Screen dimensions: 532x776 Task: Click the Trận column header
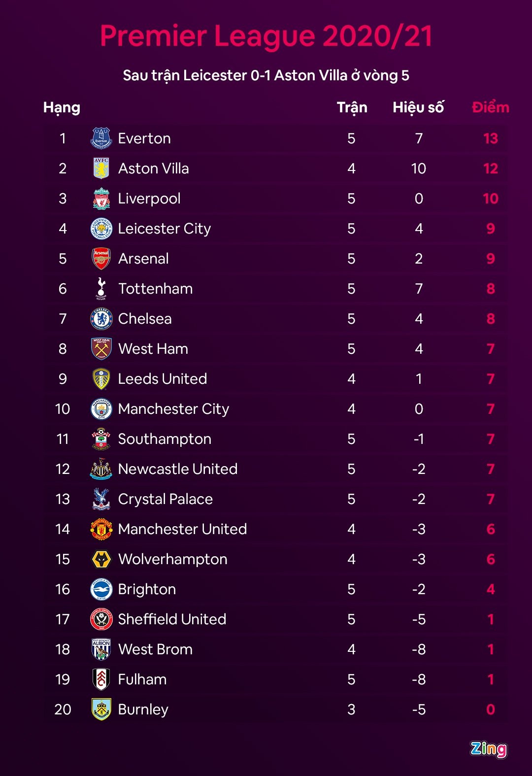pos(352,107)
